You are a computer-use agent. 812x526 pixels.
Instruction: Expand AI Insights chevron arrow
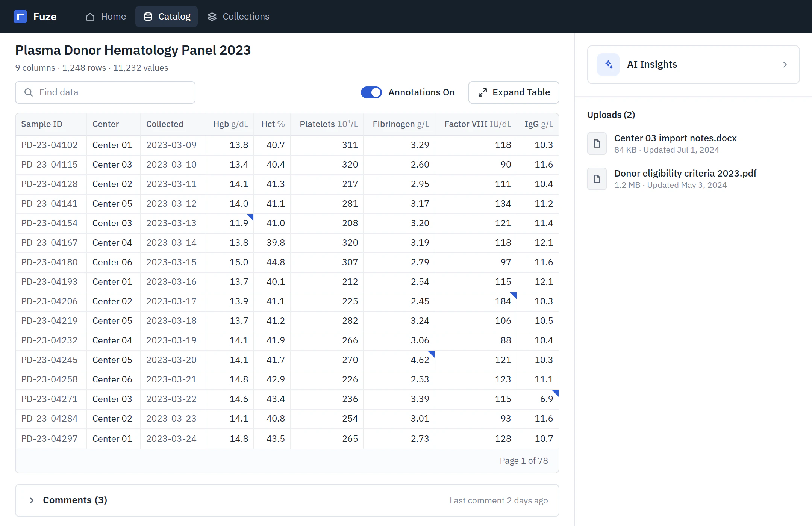click(785, 65)
